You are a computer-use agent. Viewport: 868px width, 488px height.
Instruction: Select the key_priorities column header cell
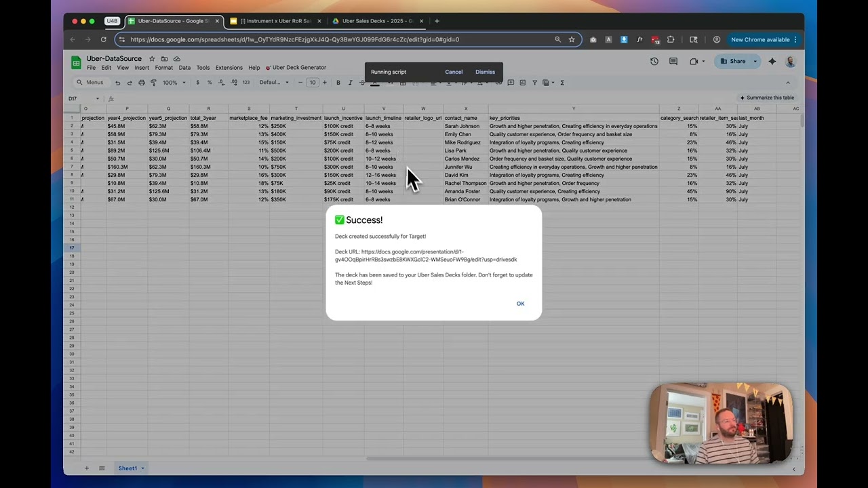pos(574,118)
